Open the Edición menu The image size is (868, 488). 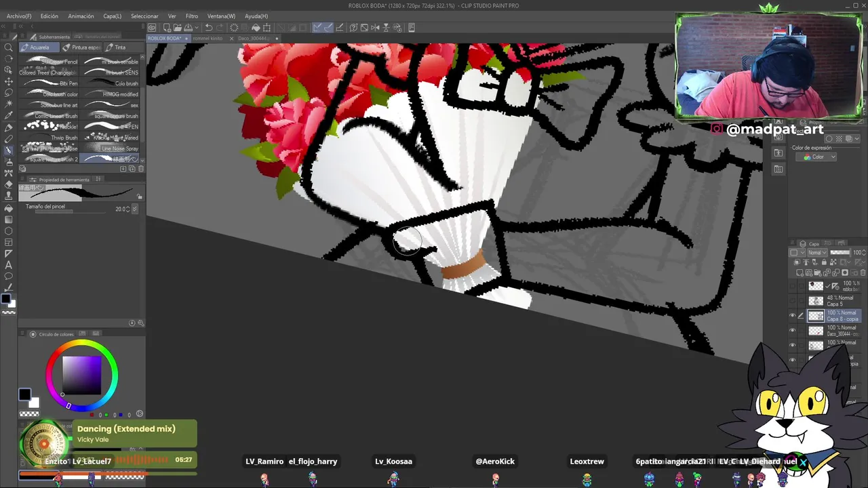click(x=50, y=16)
